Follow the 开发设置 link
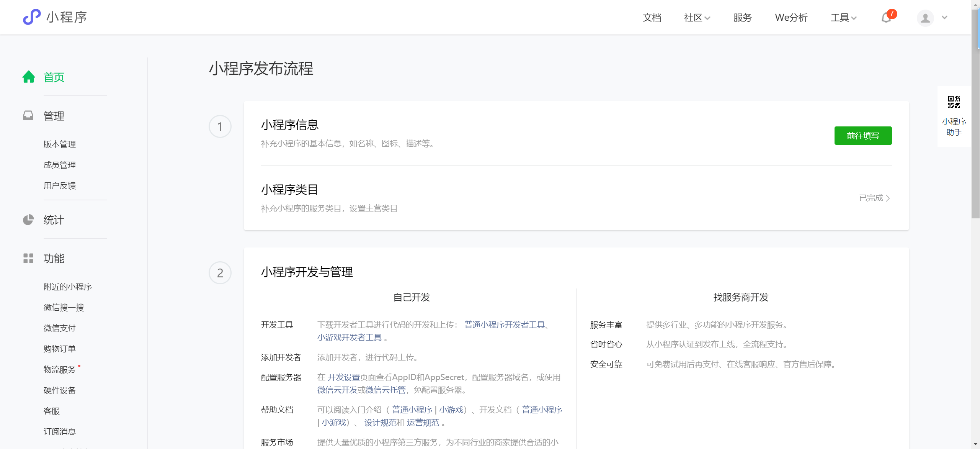Viewport: 980px width, 449px height. (x=343, y=377)
